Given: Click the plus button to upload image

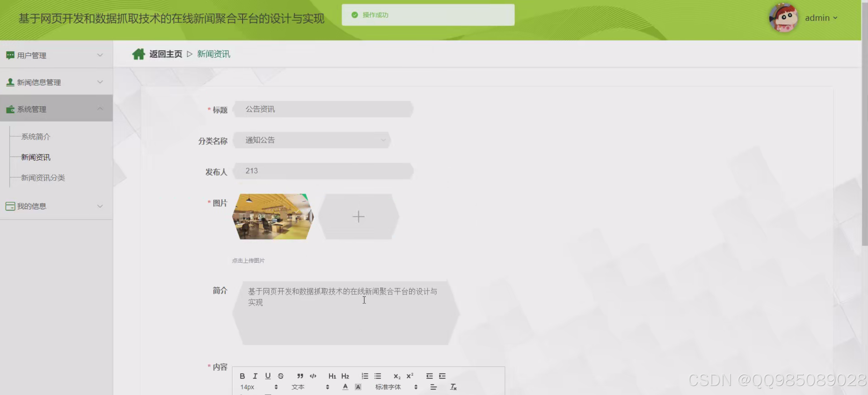Looking at the screenshot, I should [358, 217].
